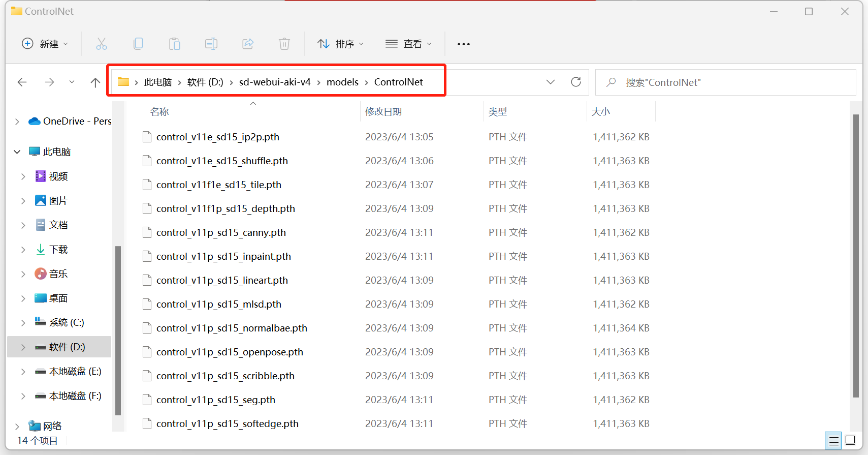
Task: Sort by 大小 column header
Action: pos(601,111)
